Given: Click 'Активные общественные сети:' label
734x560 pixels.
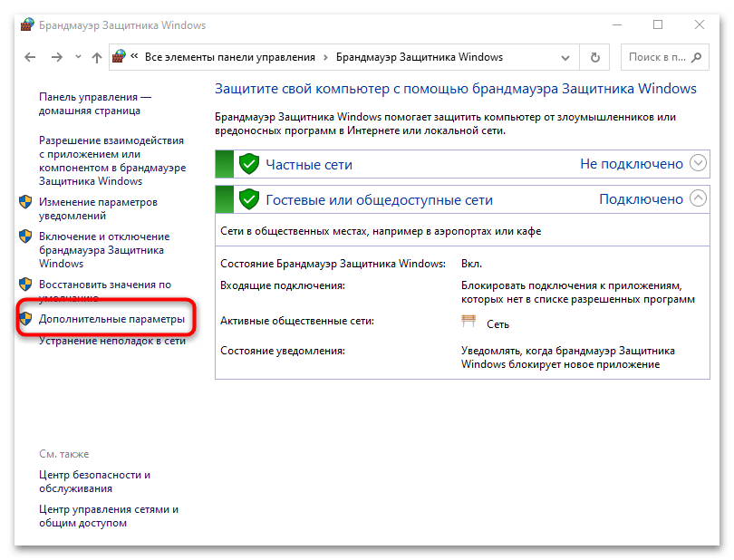Looking at the screenshot, I should (297, 321).
